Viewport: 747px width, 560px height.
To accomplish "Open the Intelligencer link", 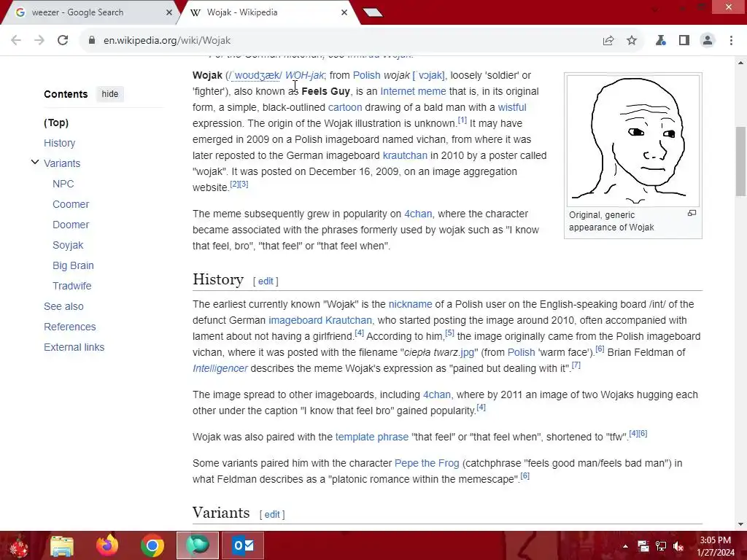I will click(x=220, y=368).
